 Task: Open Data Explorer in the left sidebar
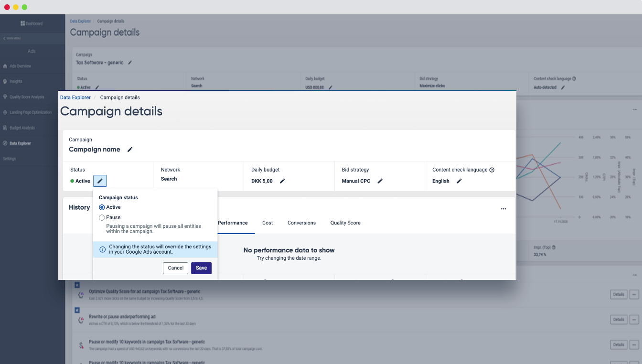point(20,143)
